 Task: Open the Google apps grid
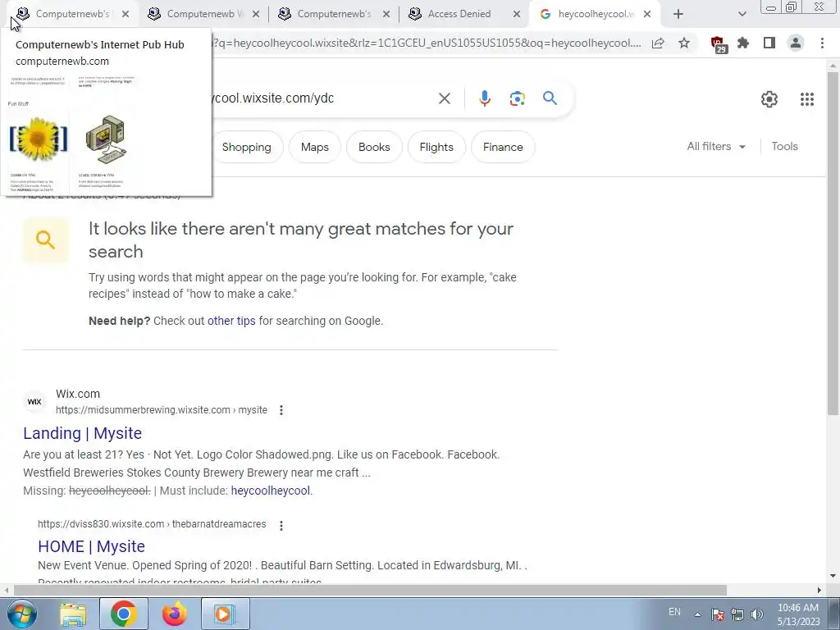[807, 99]
